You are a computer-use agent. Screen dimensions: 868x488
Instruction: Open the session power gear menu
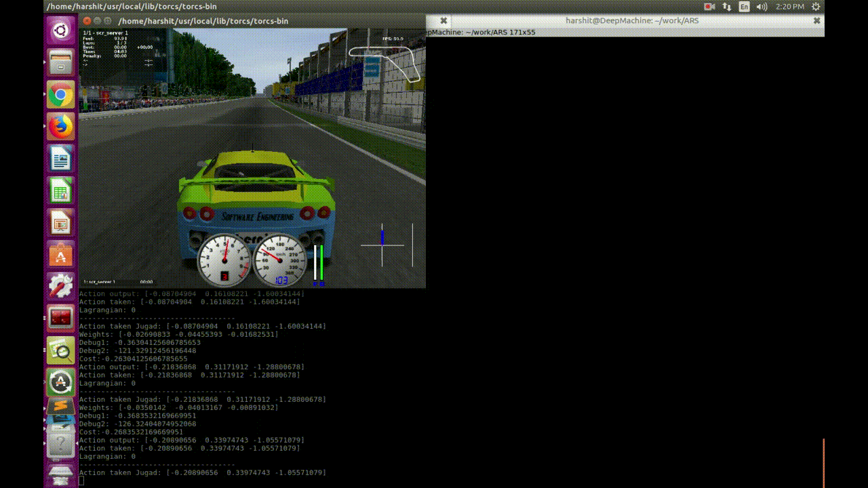pyautogui.click(x=816, y=6)
